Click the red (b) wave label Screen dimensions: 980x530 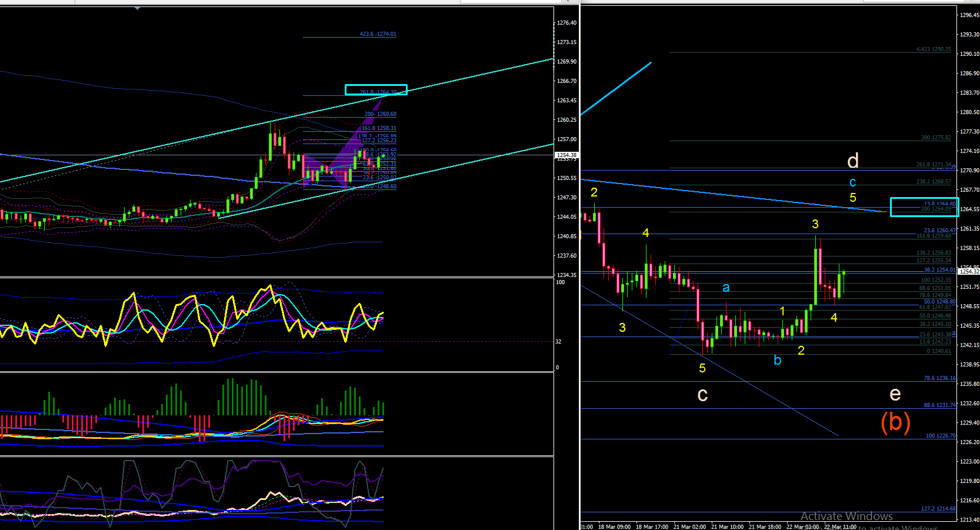[x=895, y=422]
